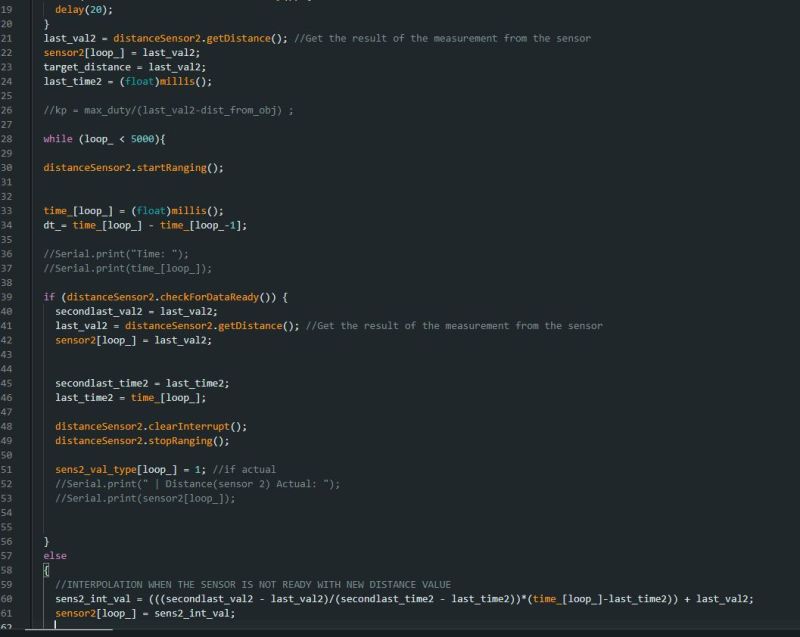Image resolution: width=800 pixels, height=637 pixels.
Task: Click the checkForDataReady() if statement
Action: (165, 297)
